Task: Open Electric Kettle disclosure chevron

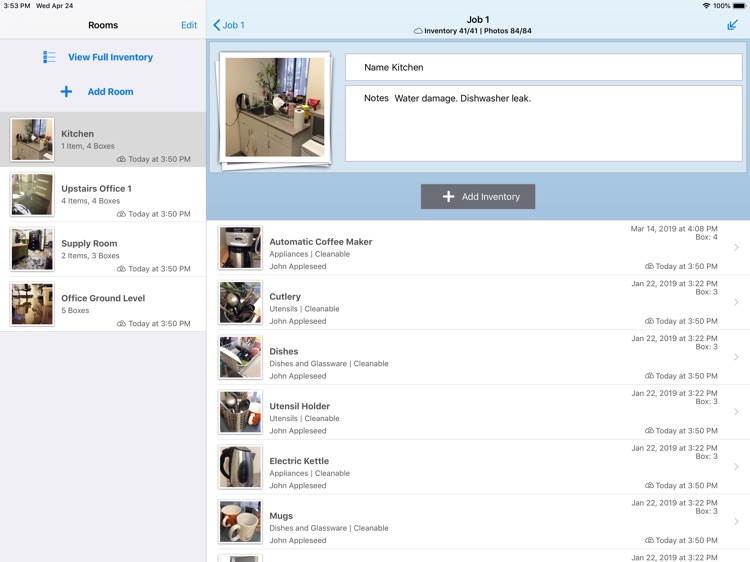Action: [x=736, y=467]
